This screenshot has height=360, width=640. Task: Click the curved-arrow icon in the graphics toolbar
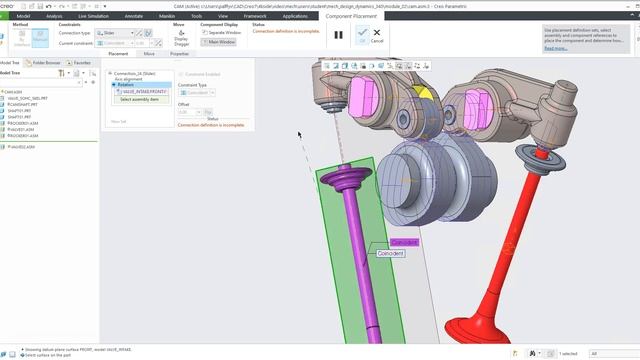click(372, 66)
